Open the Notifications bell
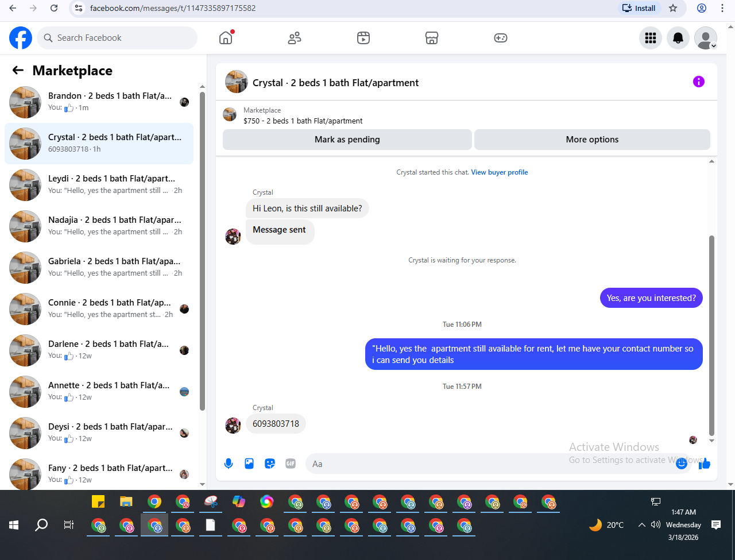 [x=678, y=38]
